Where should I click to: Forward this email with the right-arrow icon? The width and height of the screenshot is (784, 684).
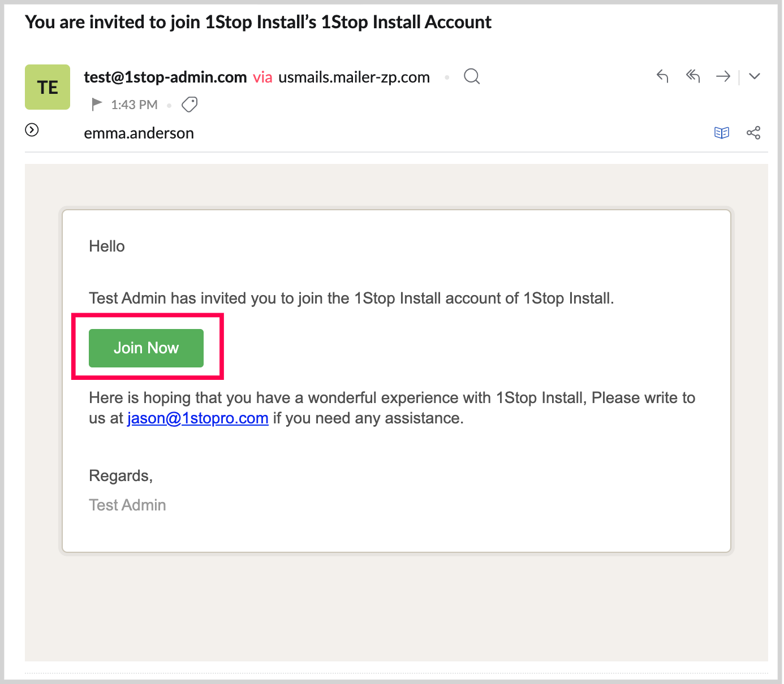(723, 76)
